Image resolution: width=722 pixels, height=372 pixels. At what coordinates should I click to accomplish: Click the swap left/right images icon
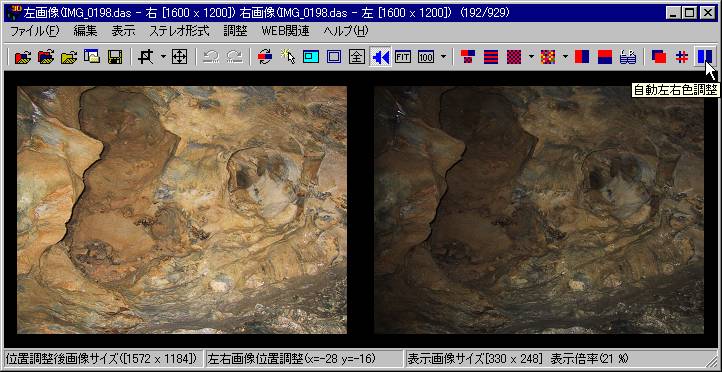[x=265, y=58]
